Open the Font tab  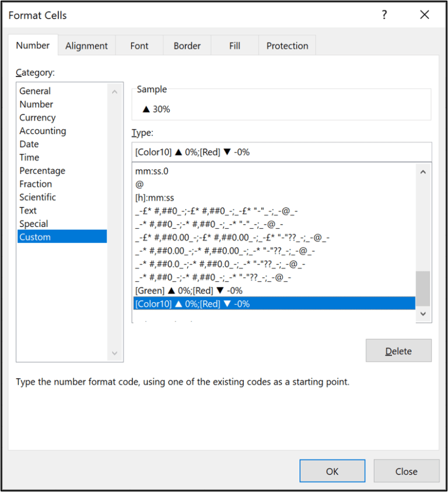coord(139,45)
